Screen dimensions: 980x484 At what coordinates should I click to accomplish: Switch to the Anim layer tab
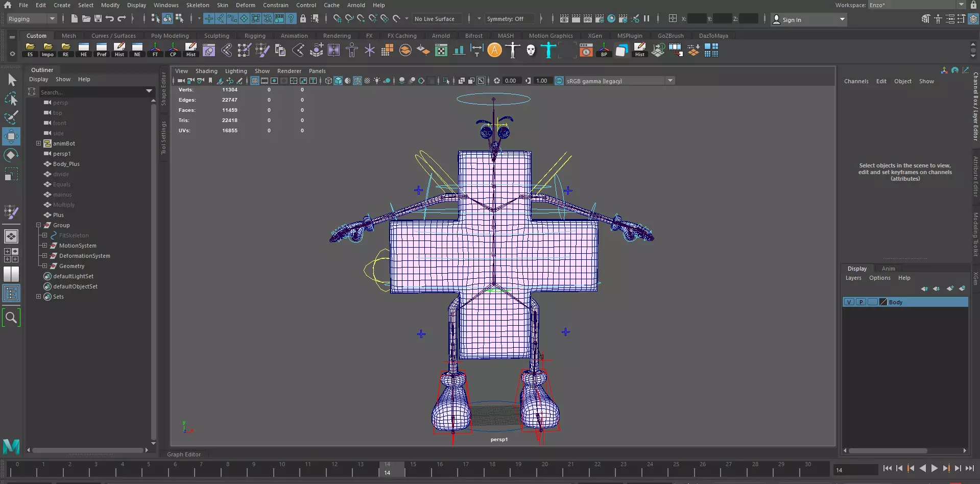click(x=889, y=269)
